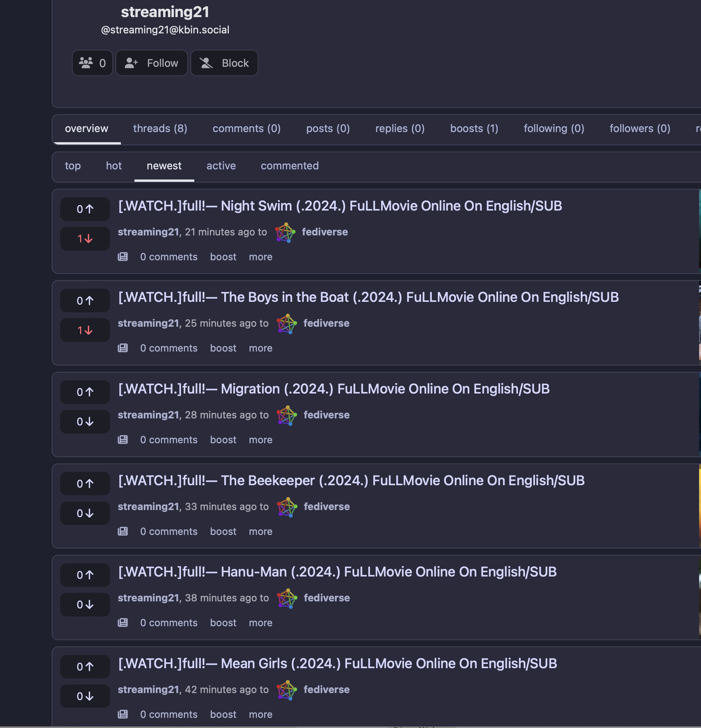Boost the Hanu-Man thread

[x=223, y=623]
